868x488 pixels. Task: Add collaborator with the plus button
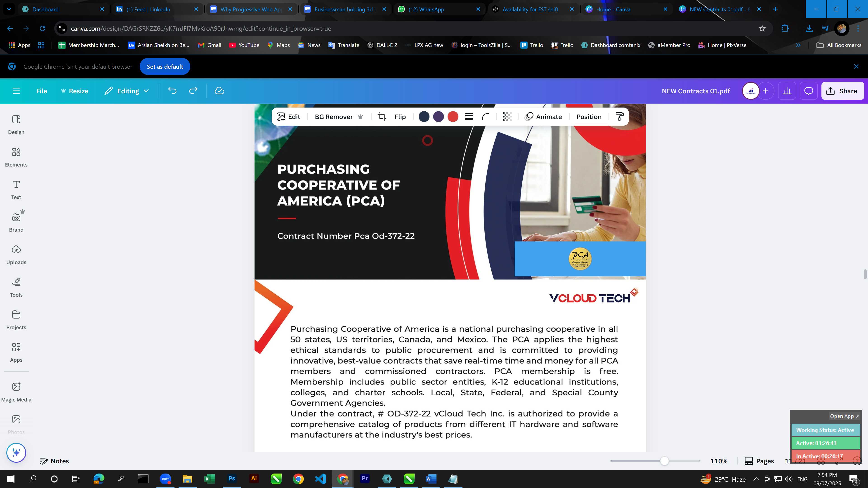[765, 91]
